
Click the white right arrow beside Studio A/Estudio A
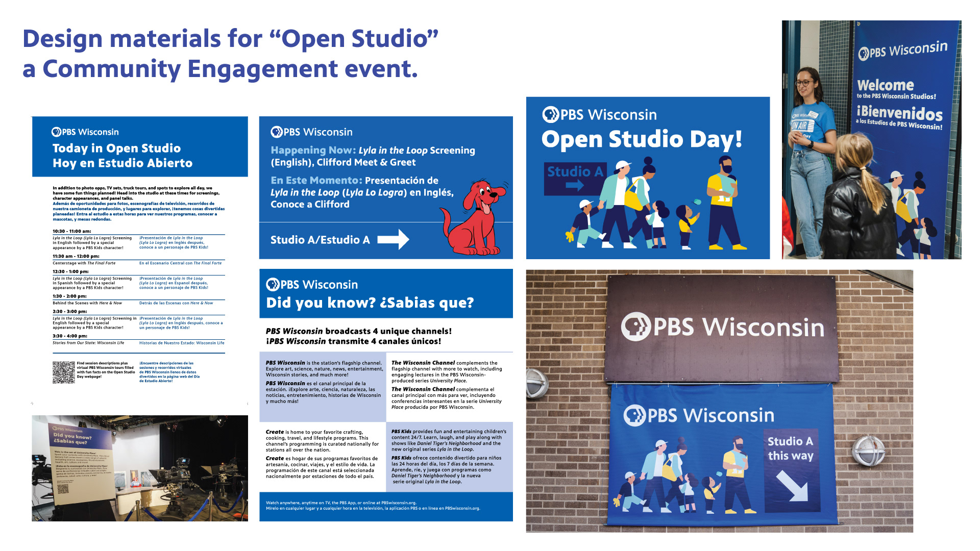pos(393,239)
